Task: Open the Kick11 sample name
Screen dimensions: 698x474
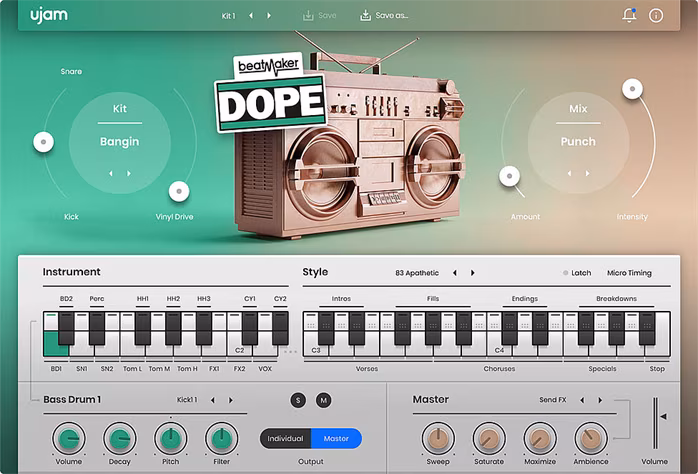Action: click(x=187, y=400)
